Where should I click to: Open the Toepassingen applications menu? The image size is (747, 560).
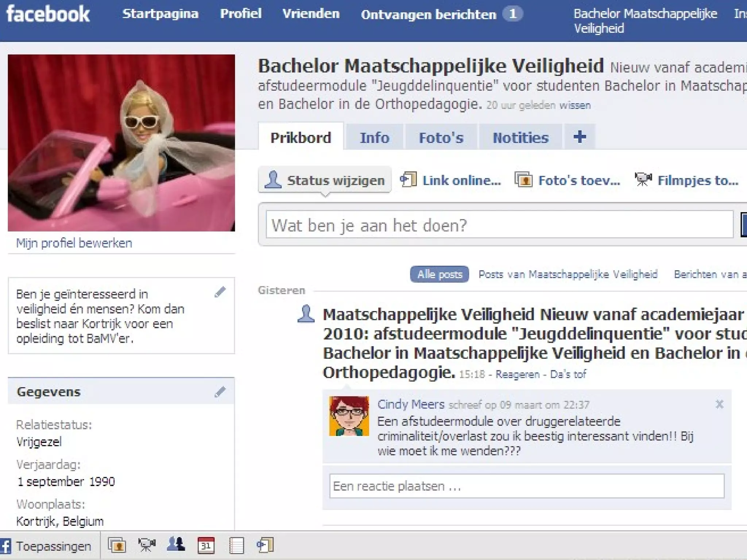[x=47, y=546]
